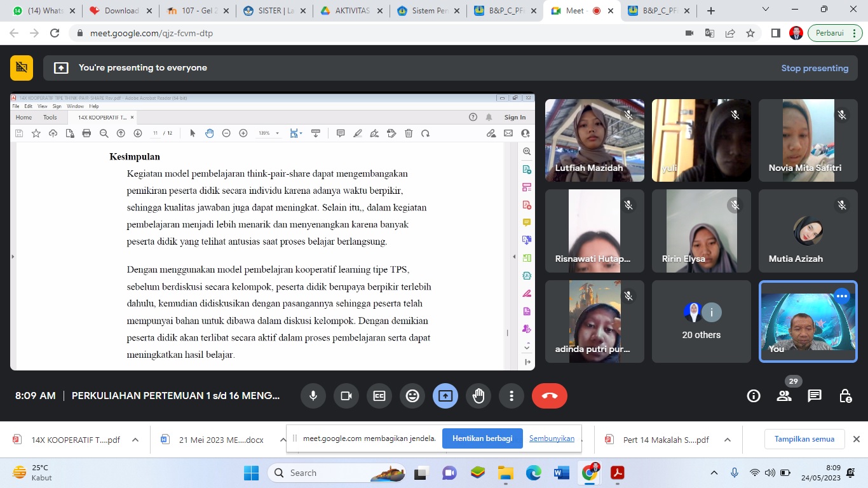The height and width of the screenshot is (488, 868).
Task: Click the more options three-dot button
Action: [512, 396]
